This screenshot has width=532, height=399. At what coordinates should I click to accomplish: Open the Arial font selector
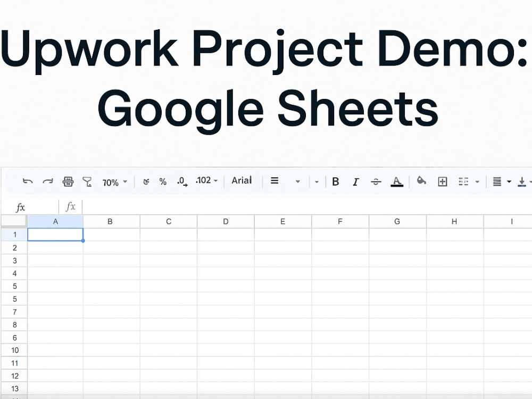click(x=242, y=180)
